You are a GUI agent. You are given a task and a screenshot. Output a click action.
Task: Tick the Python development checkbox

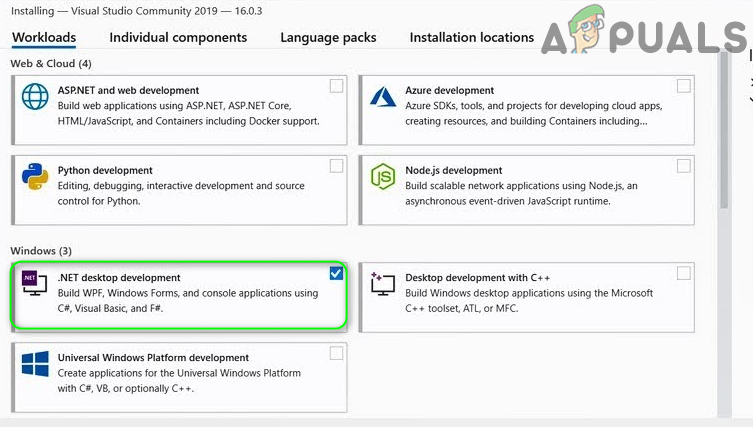coord(336,166)
